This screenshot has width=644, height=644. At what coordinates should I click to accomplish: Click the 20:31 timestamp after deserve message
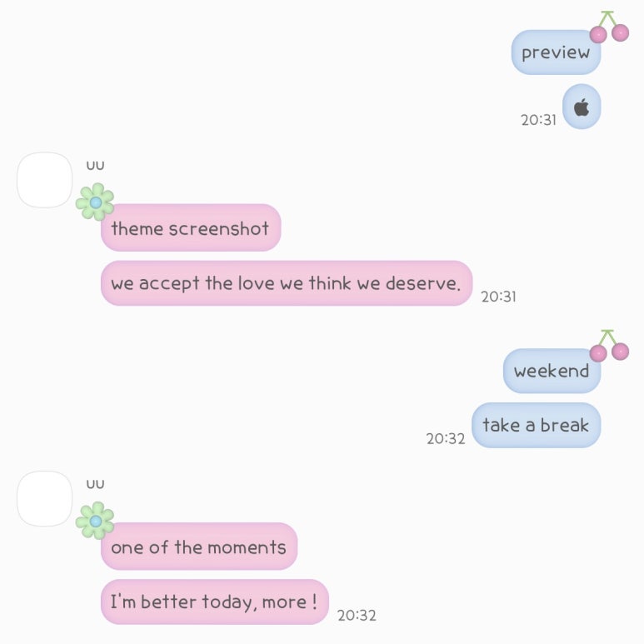(498, 297)
